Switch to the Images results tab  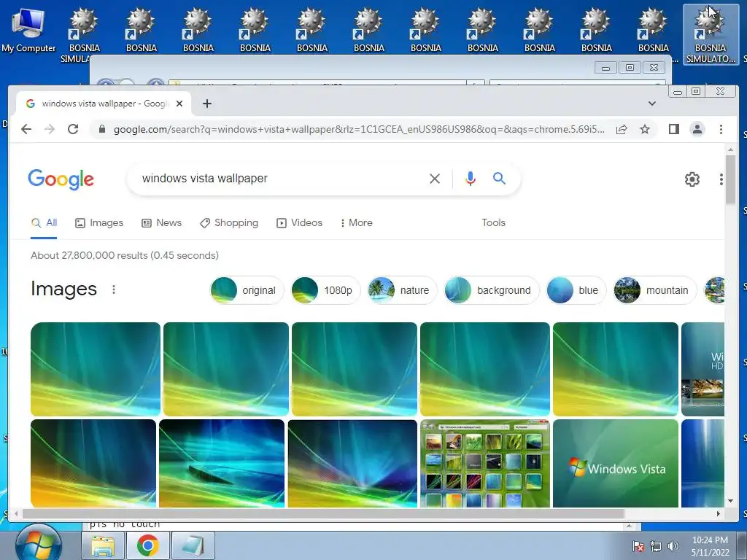pos(99,222)
